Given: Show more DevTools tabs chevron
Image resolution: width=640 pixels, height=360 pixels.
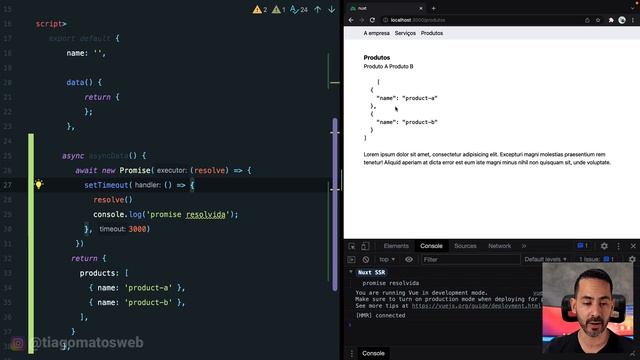Looking at the screenshot, I should (x=524, y=246).
